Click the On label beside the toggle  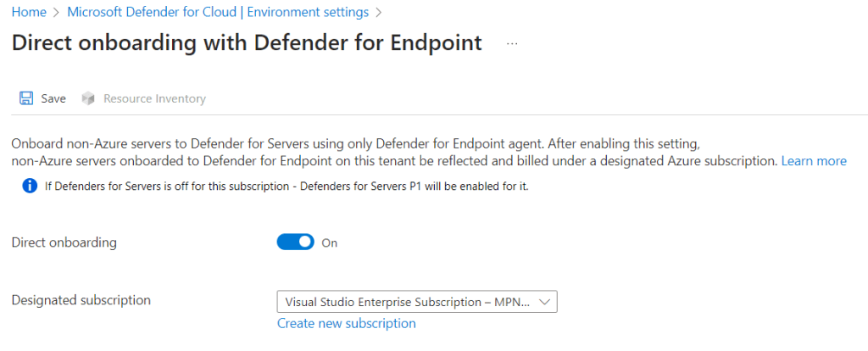330,243
